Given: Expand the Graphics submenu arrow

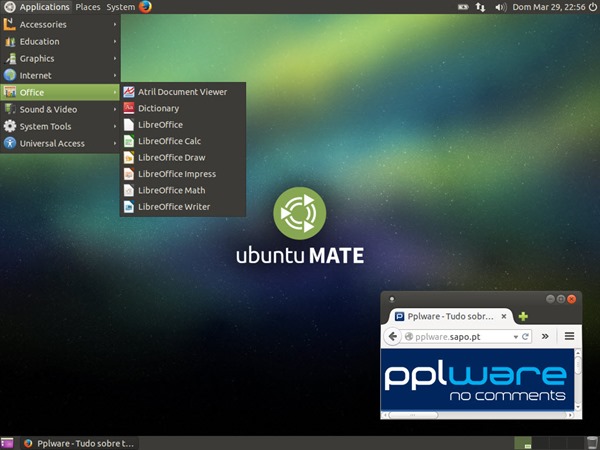Looking at the screenshot, I should tap(114, 58).
